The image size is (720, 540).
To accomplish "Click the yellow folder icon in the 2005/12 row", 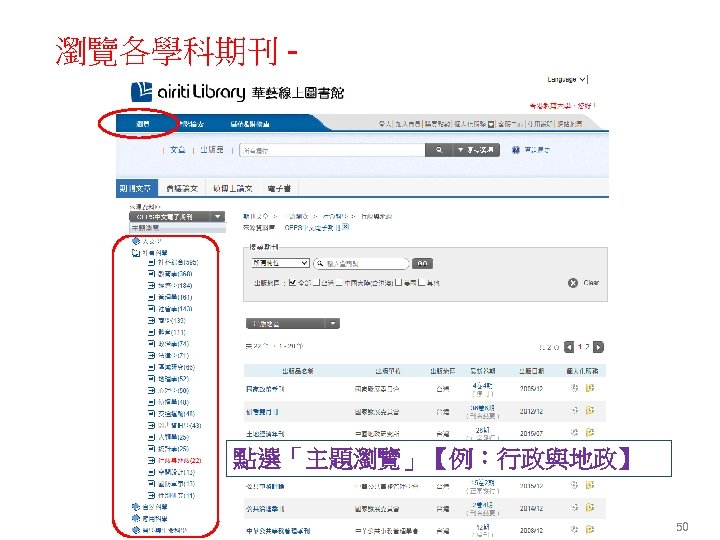I will tap(590, 388).
